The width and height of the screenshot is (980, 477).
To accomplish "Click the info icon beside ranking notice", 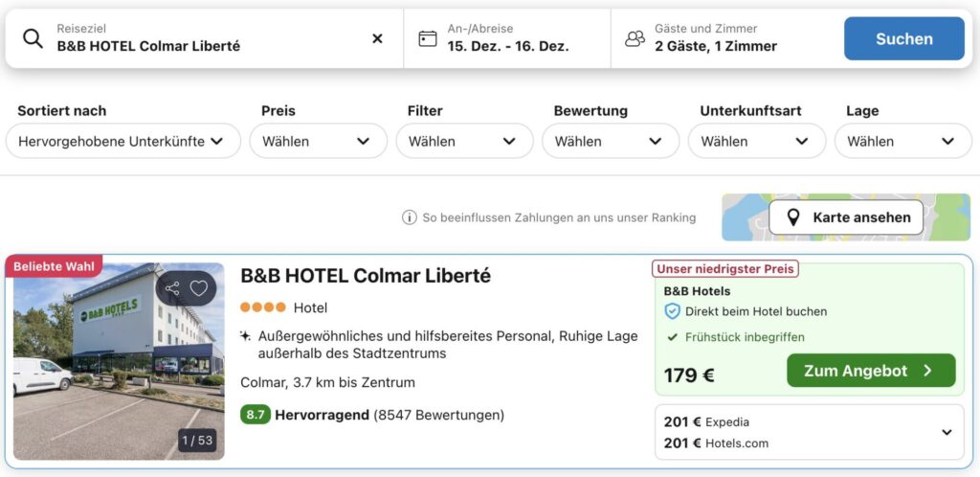I will (410, 217).
